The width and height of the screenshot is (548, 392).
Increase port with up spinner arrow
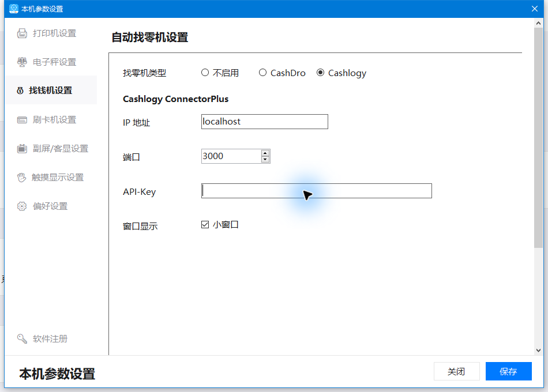point(265,153)
